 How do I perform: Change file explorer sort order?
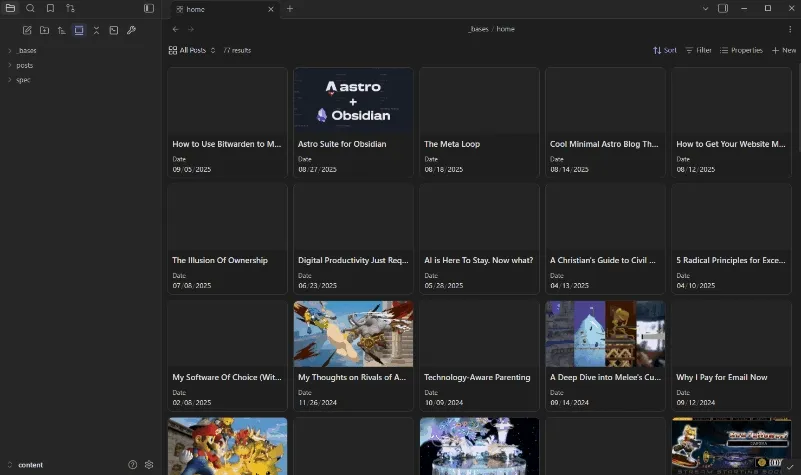point(61,30)
